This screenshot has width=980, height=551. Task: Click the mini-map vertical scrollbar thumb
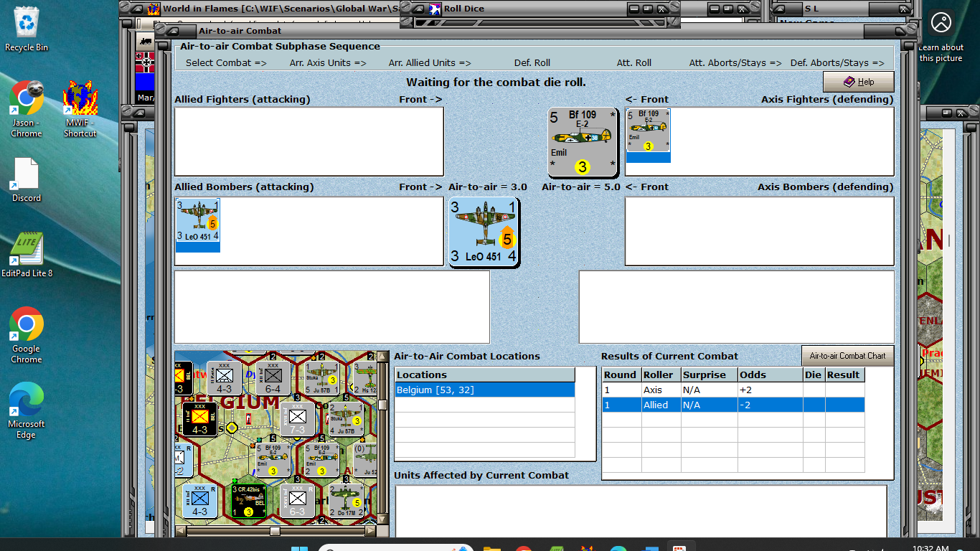pos(383,405)
